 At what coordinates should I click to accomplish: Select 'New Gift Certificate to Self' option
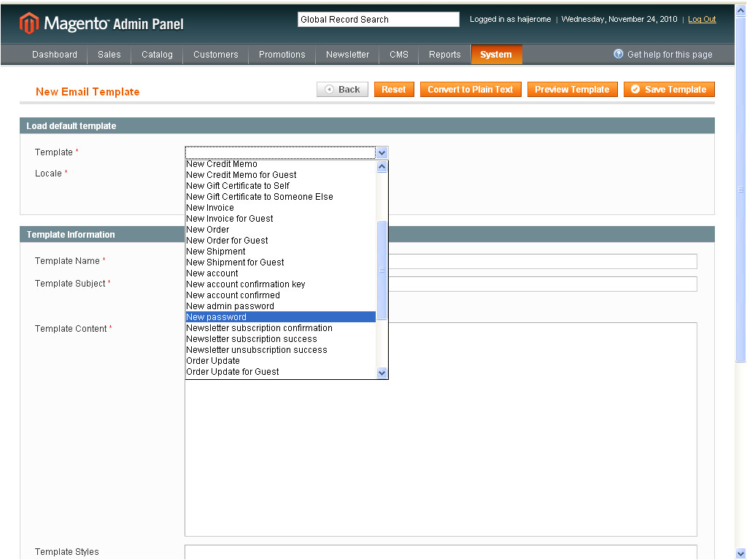pos(281,186)
